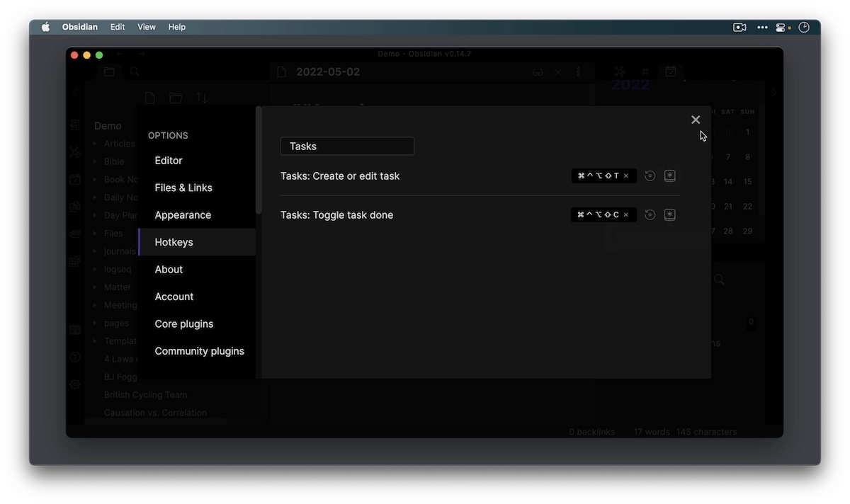Open graph view from the left ribbon

pos(75,152)
